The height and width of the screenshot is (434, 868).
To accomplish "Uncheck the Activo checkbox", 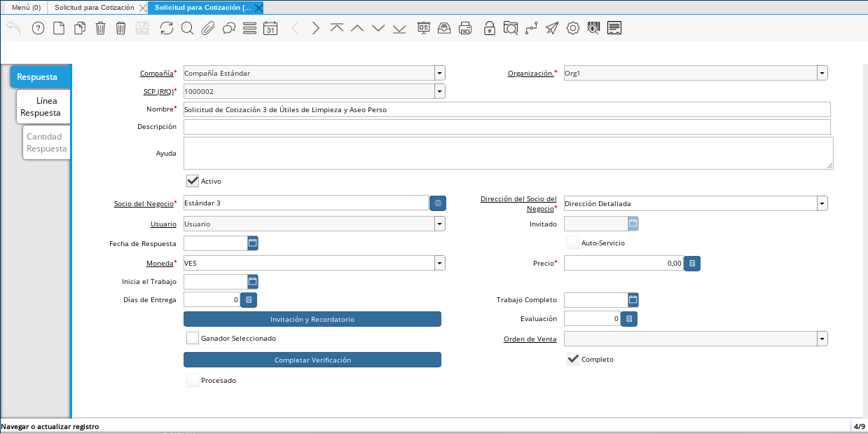I will (x=193, y=181).
